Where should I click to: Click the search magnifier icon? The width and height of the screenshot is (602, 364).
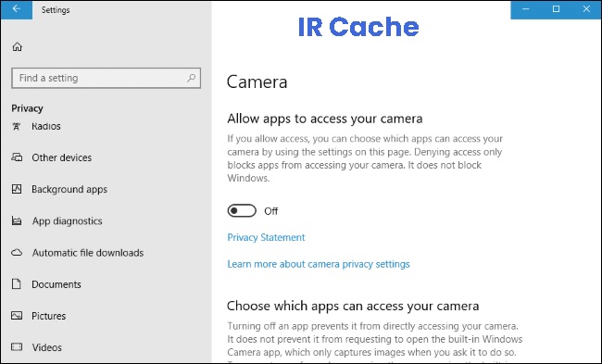(x=191, y=78)
